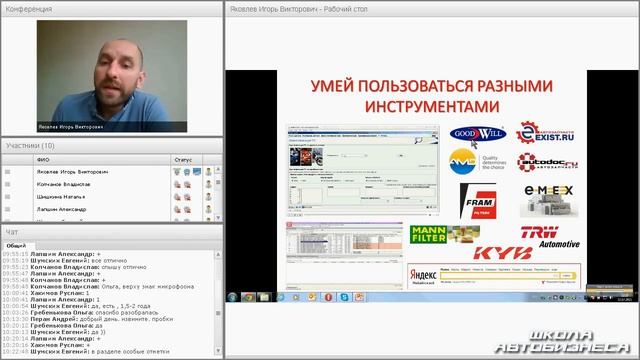Click TRW Automotive logo on the slide

[550, 237]
